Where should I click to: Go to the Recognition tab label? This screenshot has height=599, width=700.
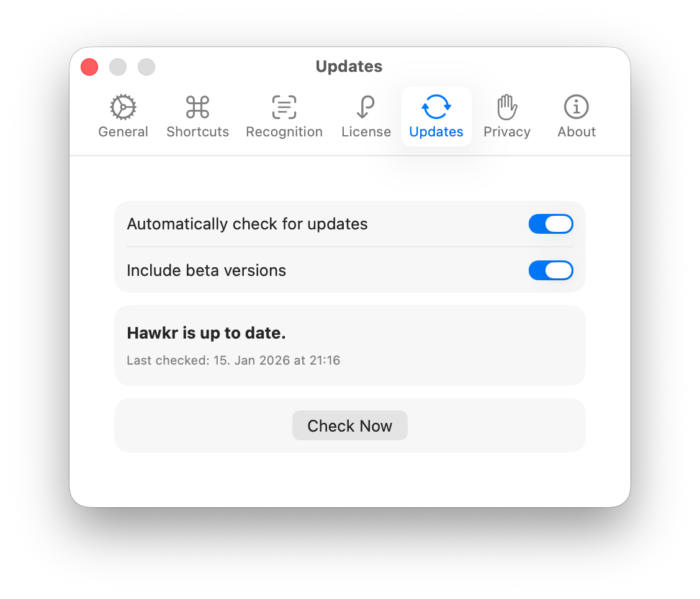point(284,132)
